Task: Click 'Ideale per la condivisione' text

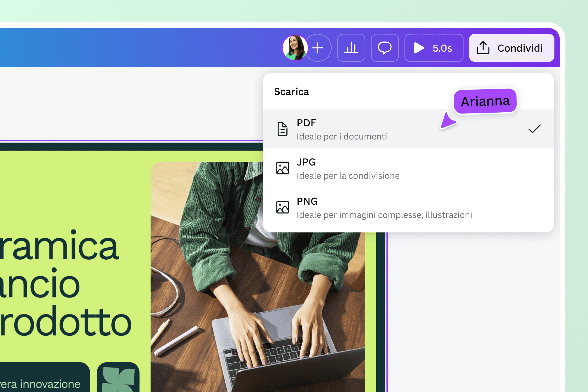Action: coord(348,176)
